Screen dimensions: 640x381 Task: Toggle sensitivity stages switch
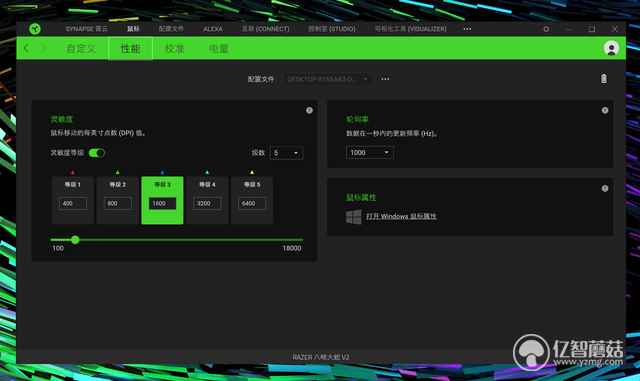point(97,153)
